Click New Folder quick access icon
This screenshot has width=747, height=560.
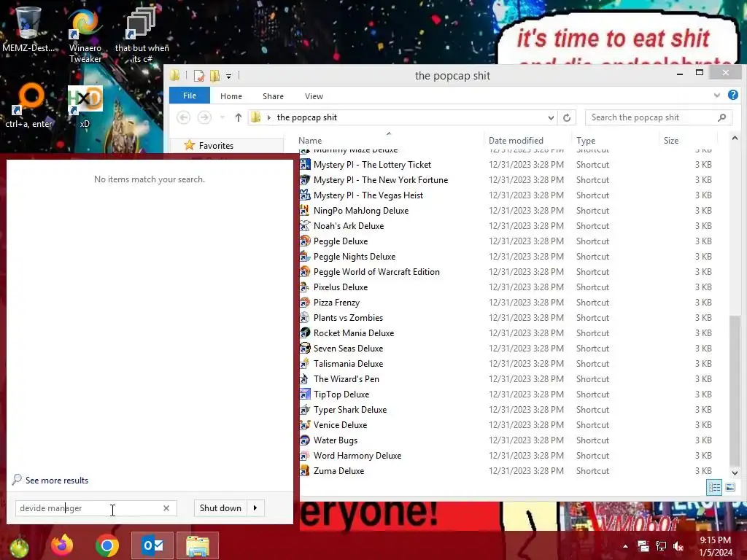tap(215, 76)
